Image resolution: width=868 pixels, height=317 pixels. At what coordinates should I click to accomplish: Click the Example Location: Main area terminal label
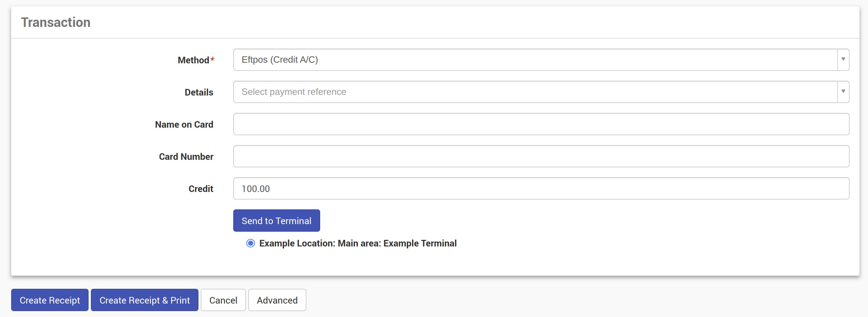(358, 243)
